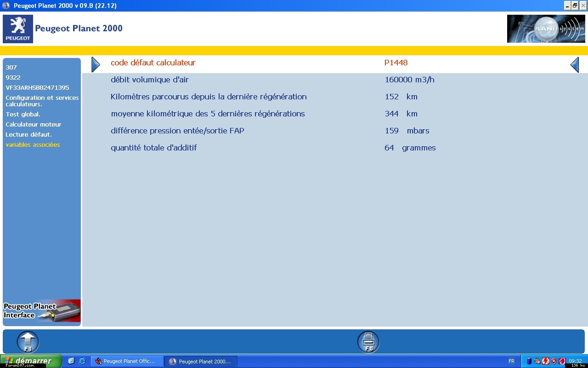Launch Internet Explorer from quick launch

click(82, 361)
